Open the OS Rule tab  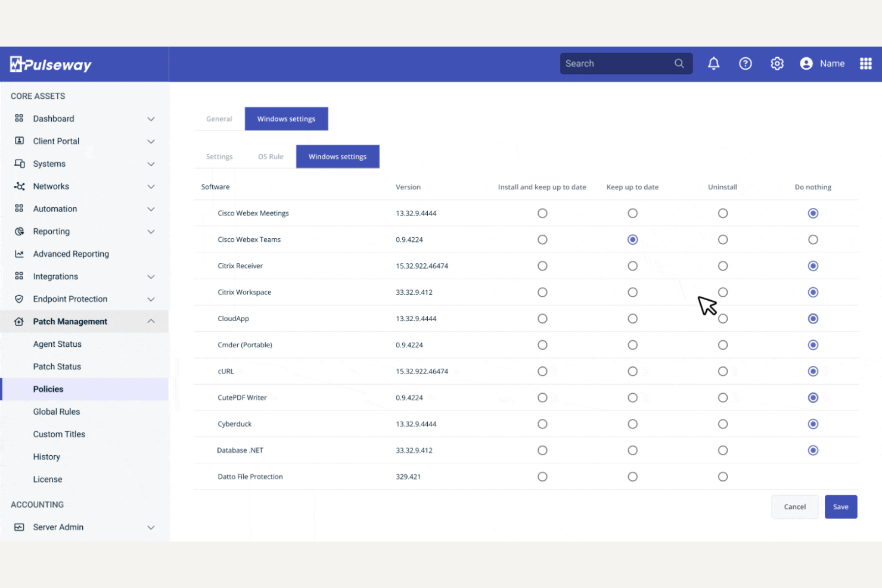(271, 156)
